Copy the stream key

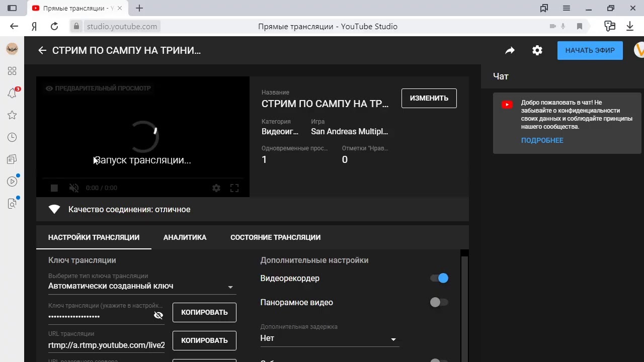pos(204,312)
